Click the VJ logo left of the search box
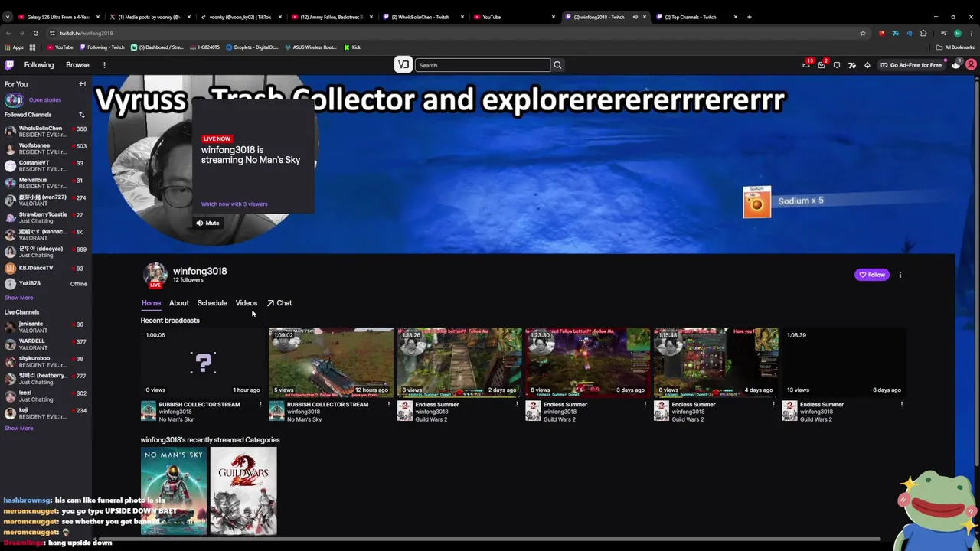Viewport: 980px width, 551px height. point(403,65)
